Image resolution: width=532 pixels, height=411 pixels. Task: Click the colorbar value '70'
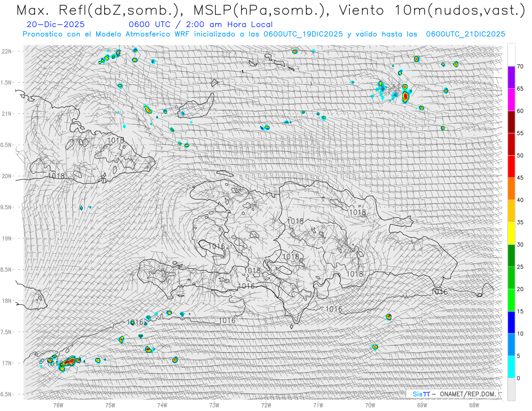(520, 67)
